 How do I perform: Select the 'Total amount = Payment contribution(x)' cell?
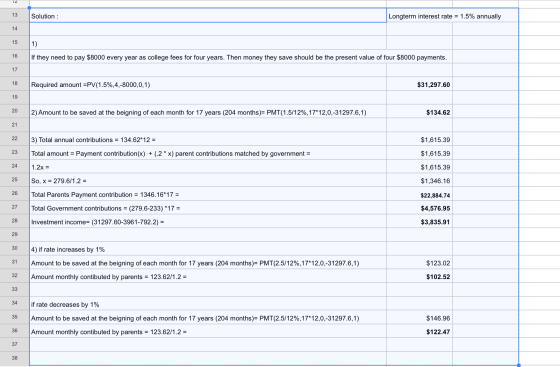[x=208, y=153]
